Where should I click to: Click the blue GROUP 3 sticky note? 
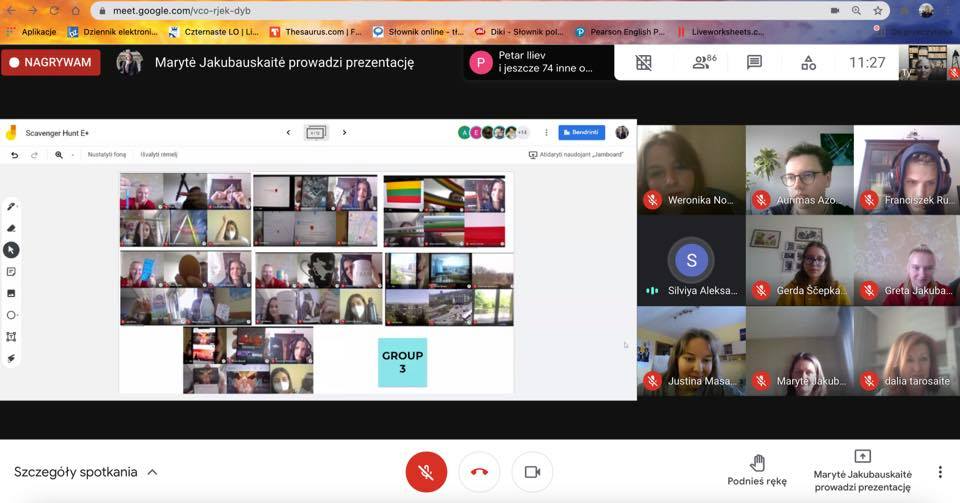coord(402,362)
